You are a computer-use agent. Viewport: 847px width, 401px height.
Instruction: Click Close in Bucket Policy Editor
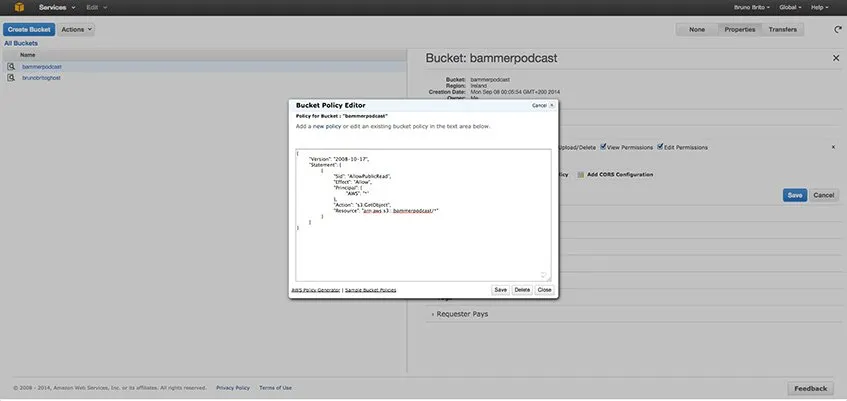(x=544, y=290)
